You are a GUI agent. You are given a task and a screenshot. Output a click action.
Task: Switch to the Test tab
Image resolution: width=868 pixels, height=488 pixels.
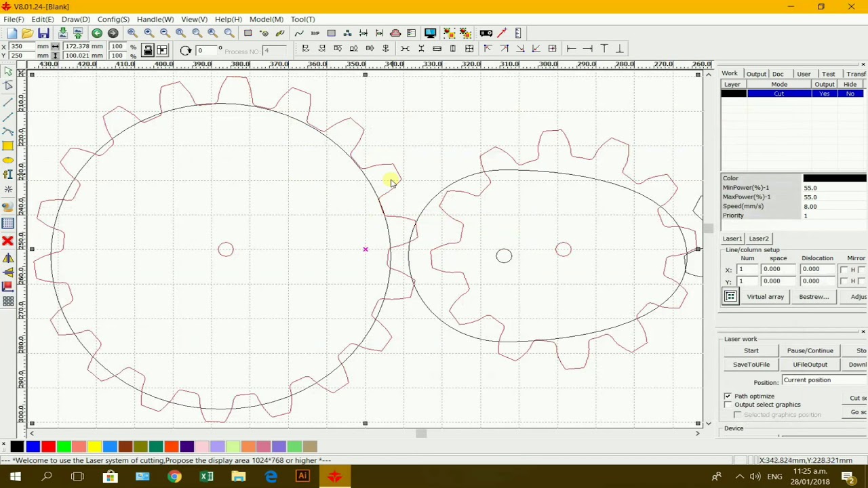point(828,74)
